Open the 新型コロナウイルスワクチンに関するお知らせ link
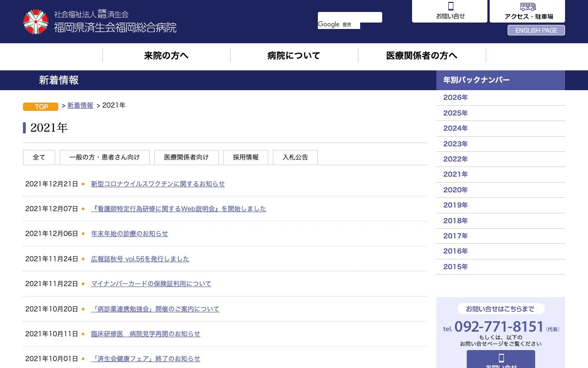This screenshot has height=368, width=588. click(x=158, y=184)
